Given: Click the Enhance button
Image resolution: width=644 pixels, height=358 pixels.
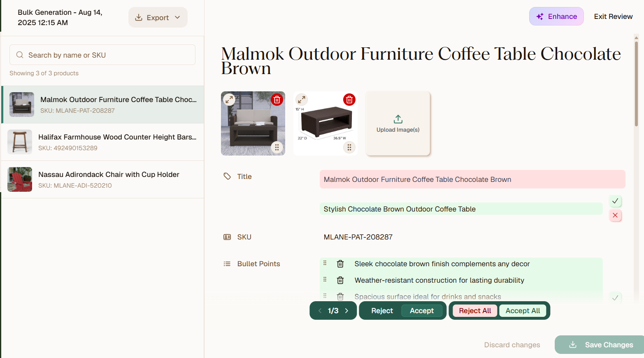Looking at the screenshot, I should pos(556,16).
